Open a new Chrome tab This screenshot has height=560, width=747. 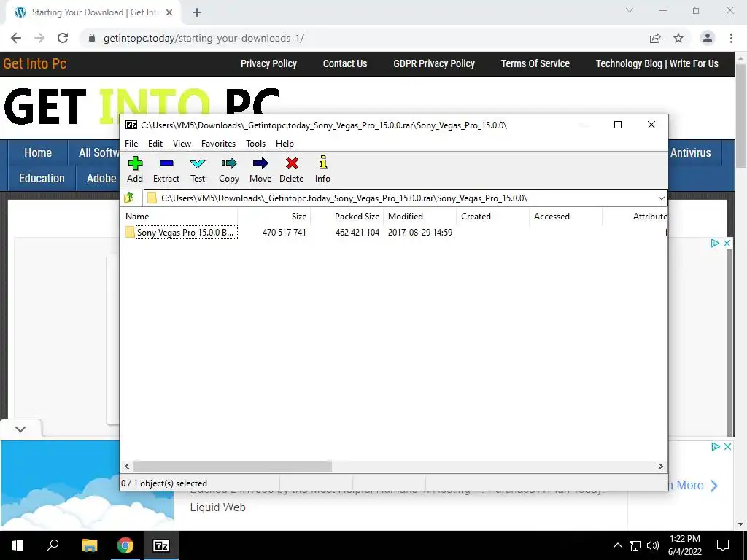tap(197, 12)
